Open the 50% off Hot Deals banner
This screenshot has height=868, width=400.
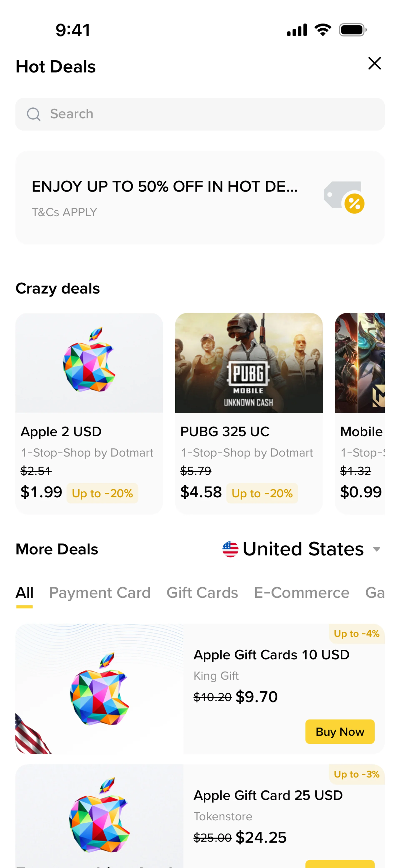200,198
